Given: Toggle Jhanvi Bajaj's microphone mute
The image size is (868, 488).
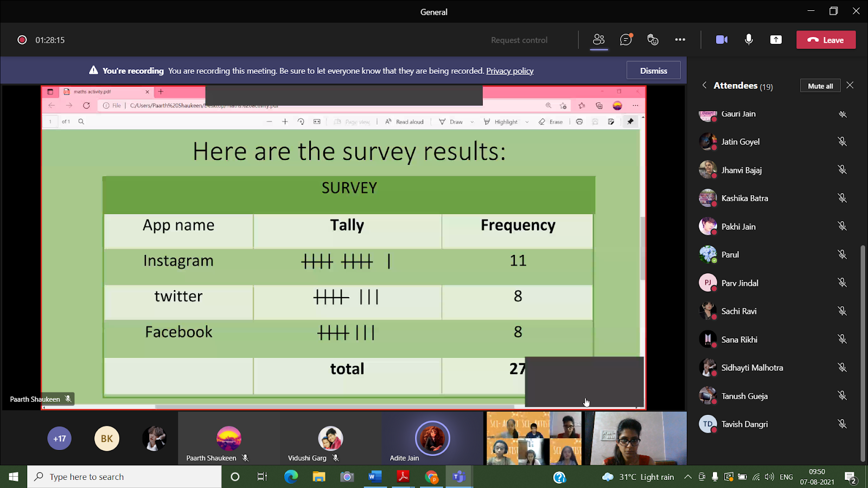Looking at the screenshot, I should point(842,170).
